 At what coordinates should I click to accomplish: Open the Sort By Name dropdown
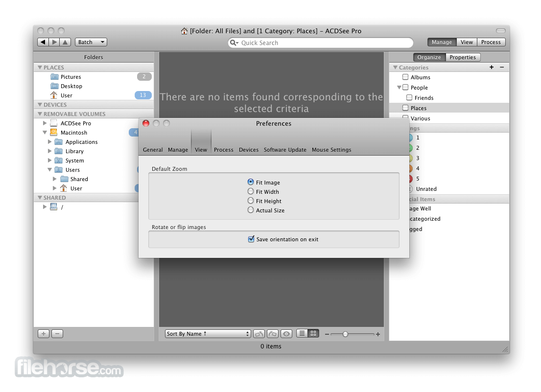(208, 334)
